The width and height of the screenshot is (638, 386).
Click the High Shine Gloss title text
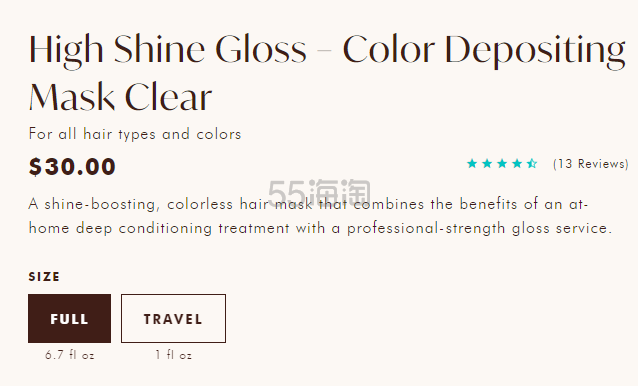pyautogui.click(x=168, y=51)
